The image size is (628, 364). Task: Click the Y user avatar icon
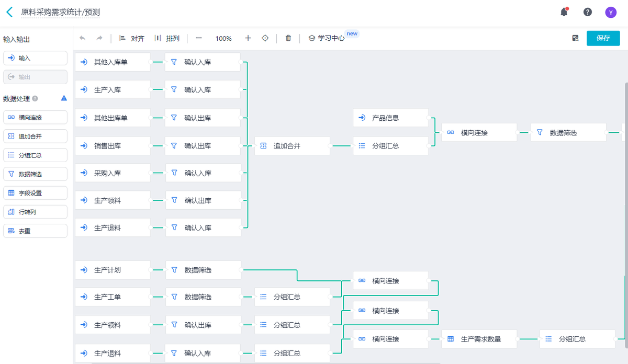[611, 12]
